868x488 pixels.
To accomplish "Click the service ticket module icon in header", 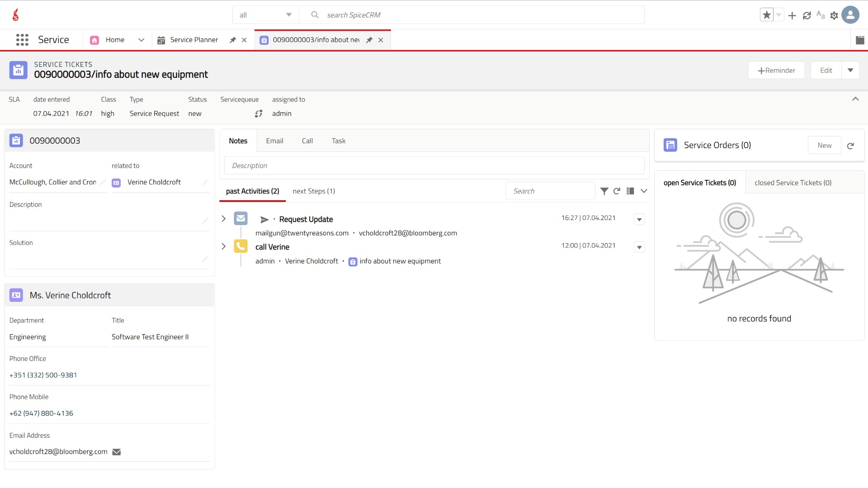I will coord(19,70).
